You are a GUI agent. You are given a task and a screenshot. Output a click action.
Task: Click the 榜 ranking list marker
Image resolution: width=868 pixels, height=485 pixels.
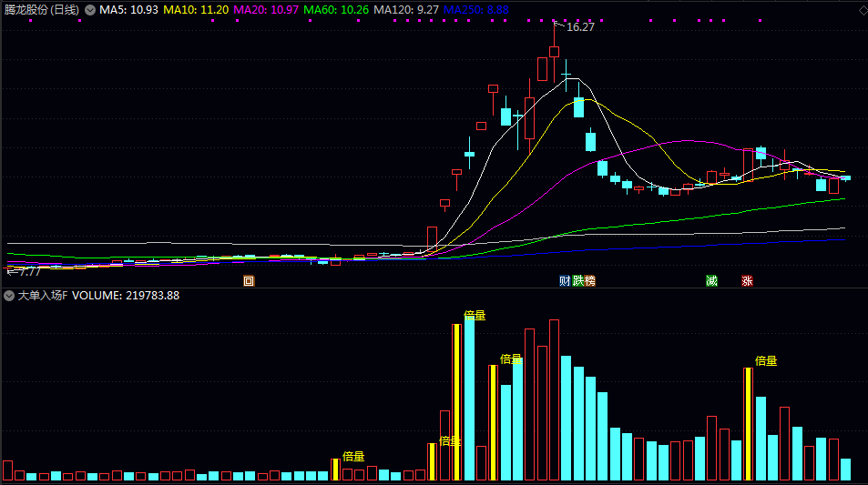pyautogui.click(x=589, y=281)
